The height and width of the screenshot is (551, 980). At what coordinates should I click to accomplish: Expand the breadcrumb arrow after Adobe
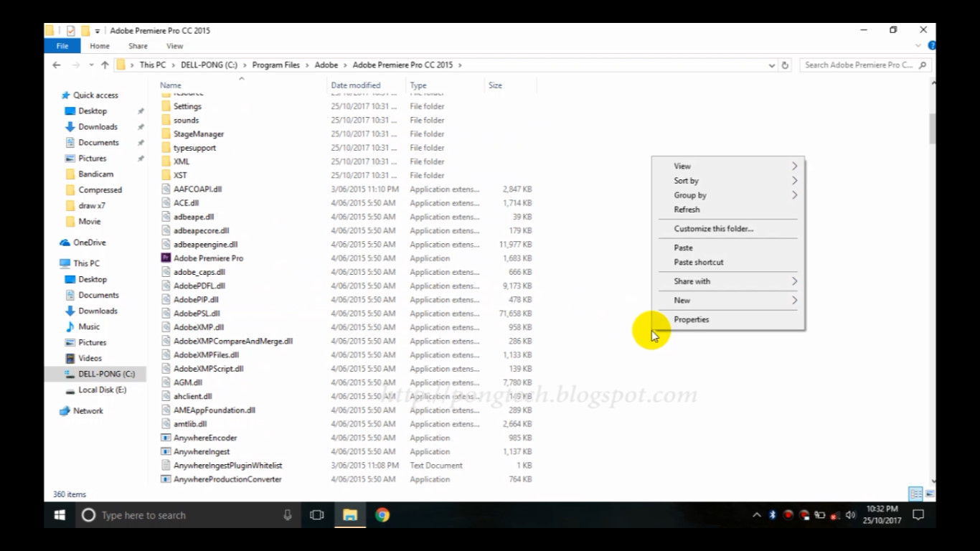(345, 65)
